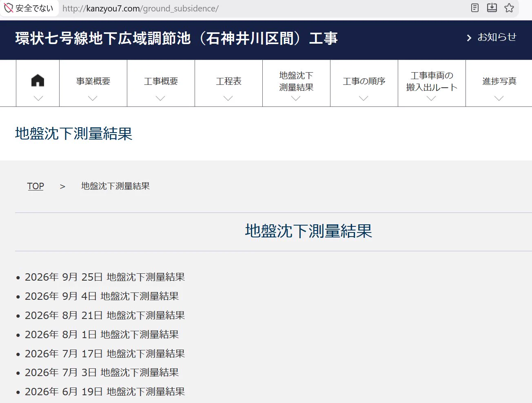Image resolution: width=532 pixels, height=403 pixels.
Task: Bookmark this page with the star icon
Action: pos(509,8)
